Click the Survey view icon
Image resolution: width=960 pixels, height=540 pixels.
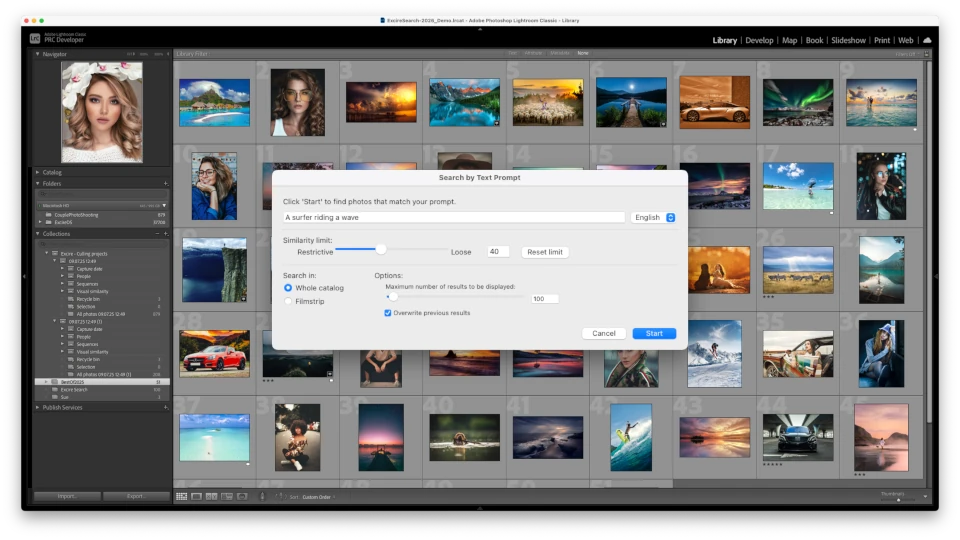pyautogui.click(x=226, y=496)
